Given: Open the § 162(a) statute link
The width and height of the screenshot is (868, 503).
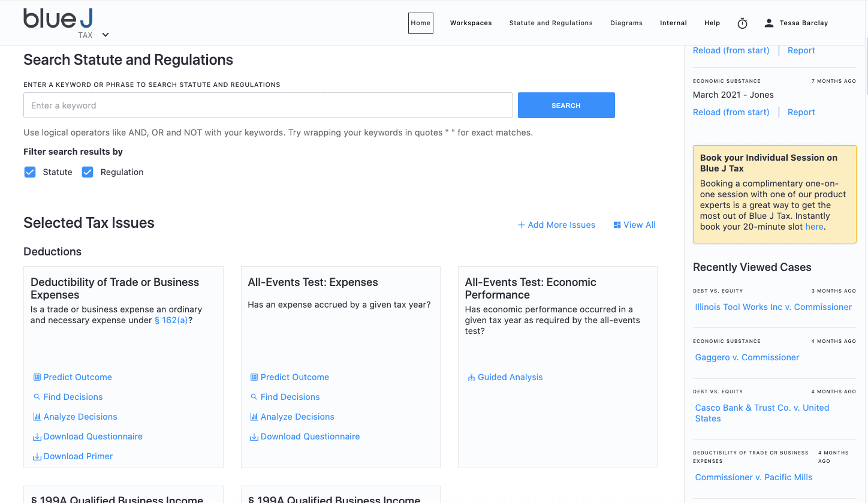Looking at the screenshot, I should pos(171,320).
